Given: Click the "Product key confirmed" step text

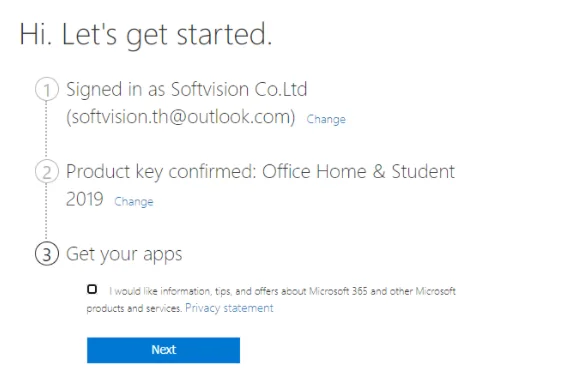Looking at the screenshot, I should click(161, 171).
